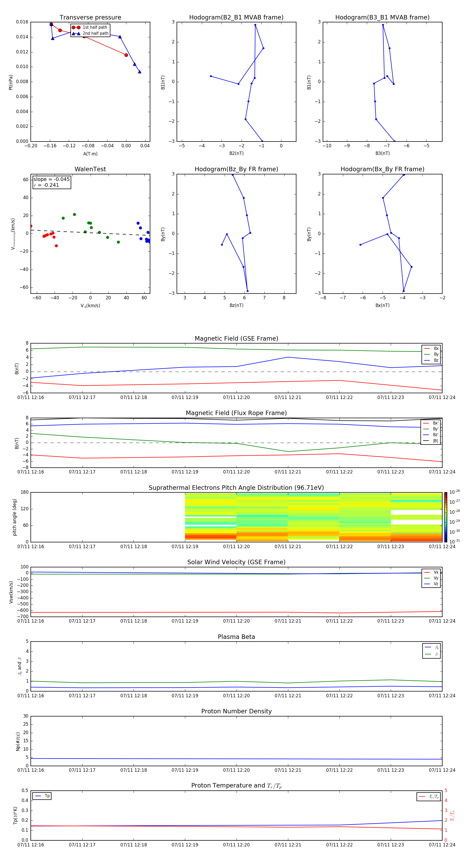Click the 'Transverse pressure' plot title

pyautogui.click(x=90, y=18)
